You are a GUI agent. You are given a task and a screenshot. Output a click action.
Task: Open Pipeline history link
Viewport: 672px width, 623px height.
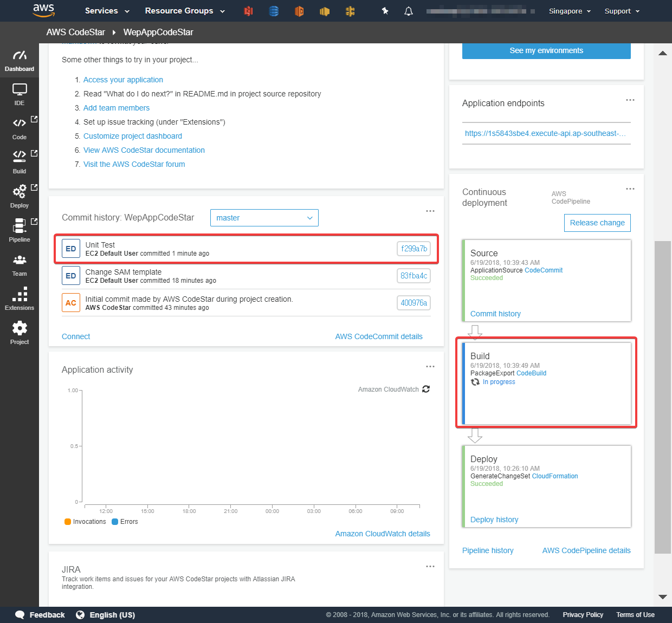coord(488,550)
